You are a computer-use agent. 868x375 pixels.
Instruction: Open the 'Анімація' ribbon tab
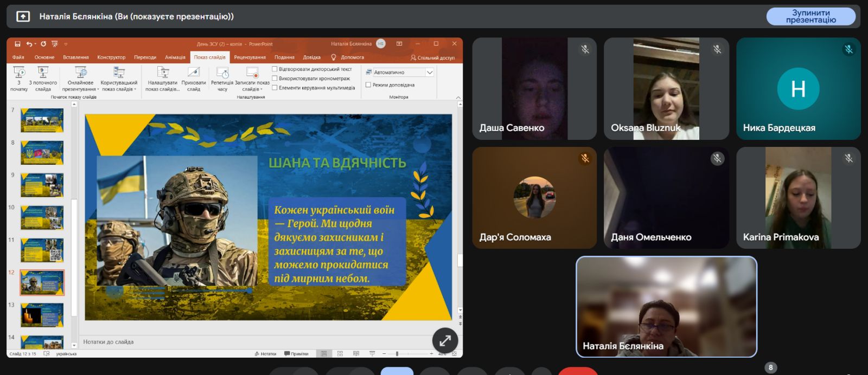click(175, 57)
